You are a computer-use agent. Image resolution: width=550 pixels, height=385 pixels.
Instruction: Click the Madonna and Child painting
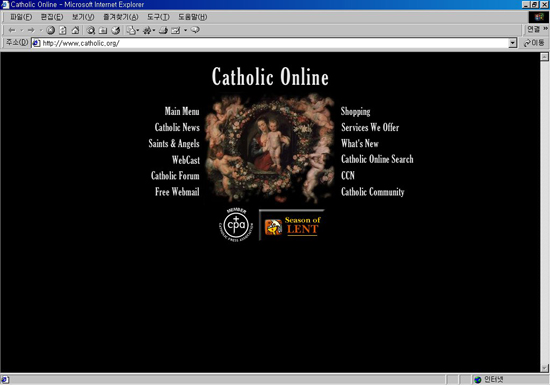coord(270,148)
